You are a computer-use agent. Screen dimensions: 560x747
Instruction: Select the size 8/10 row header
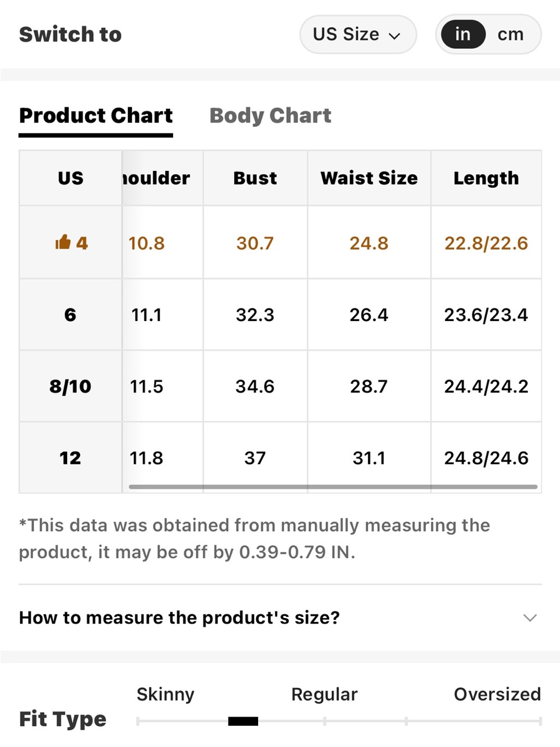click(x=70, y=386)
